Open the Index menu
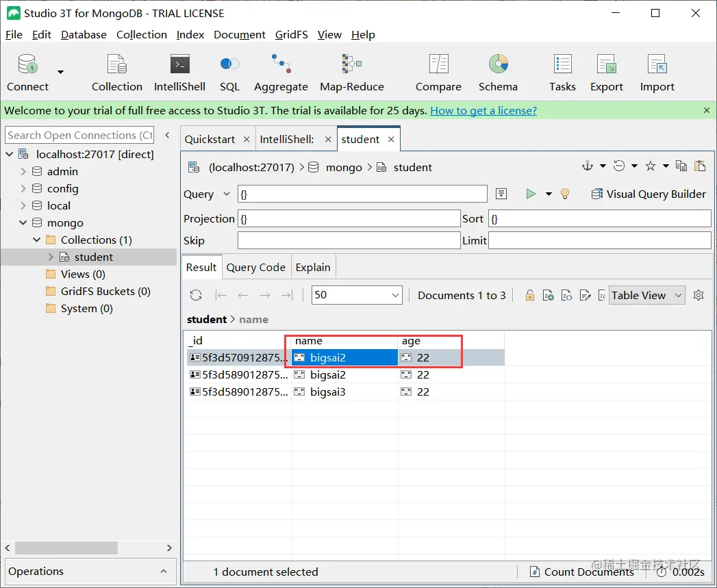Viewport: 717px width, 588px height. click(x=190, y=35)
